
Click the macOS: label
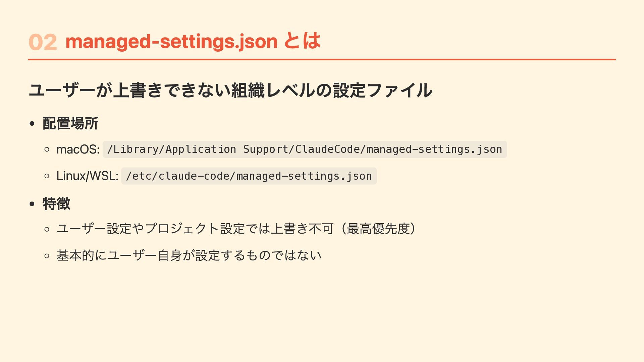(78, 149)
